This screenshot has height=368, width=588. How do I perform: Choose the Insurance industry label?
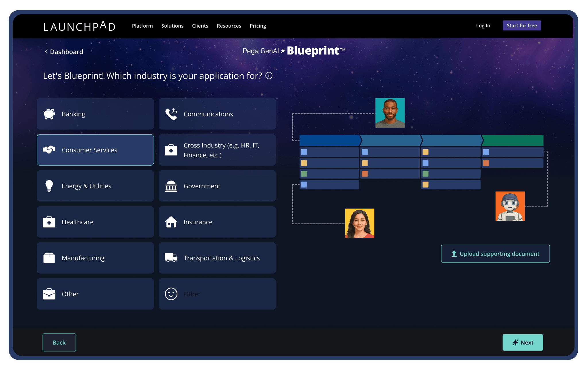pos(198,222)
